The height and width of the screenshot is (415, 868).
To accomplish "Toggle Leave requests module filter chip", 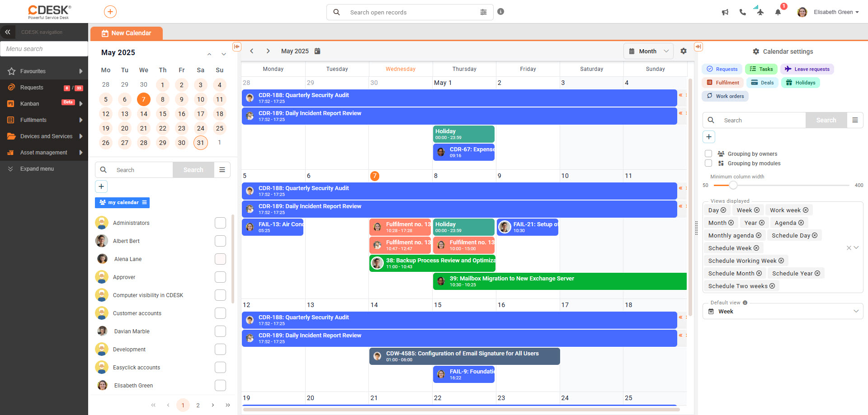I will pos(807,69).
